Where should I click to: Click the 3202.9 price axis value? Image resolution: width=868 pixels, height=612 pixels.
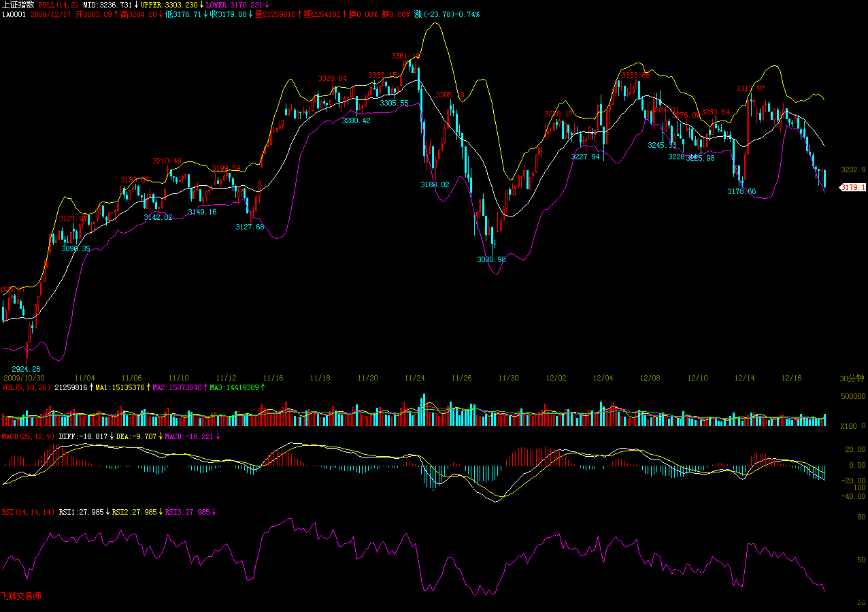pyautogui.click(x=853, y=170)
